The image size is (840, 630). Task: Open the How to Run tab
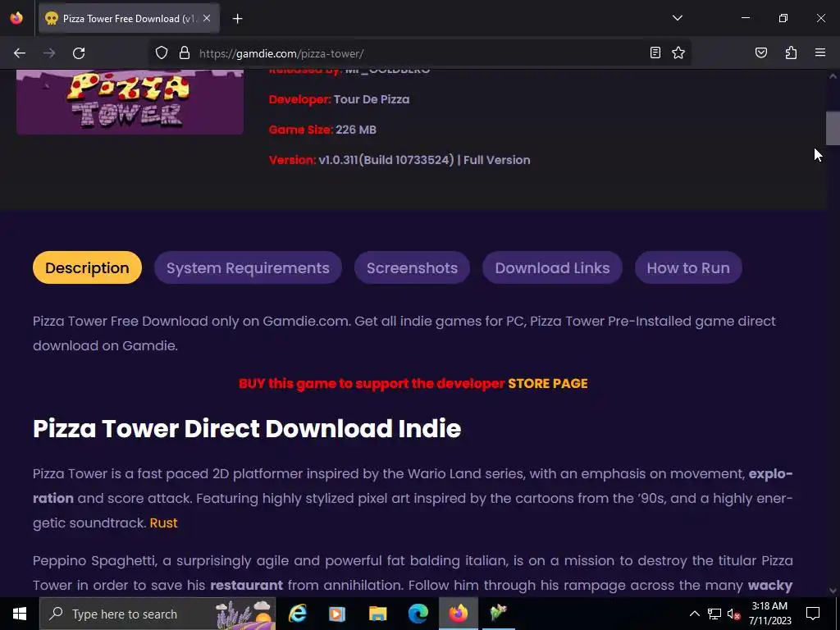tap(688, 267)
